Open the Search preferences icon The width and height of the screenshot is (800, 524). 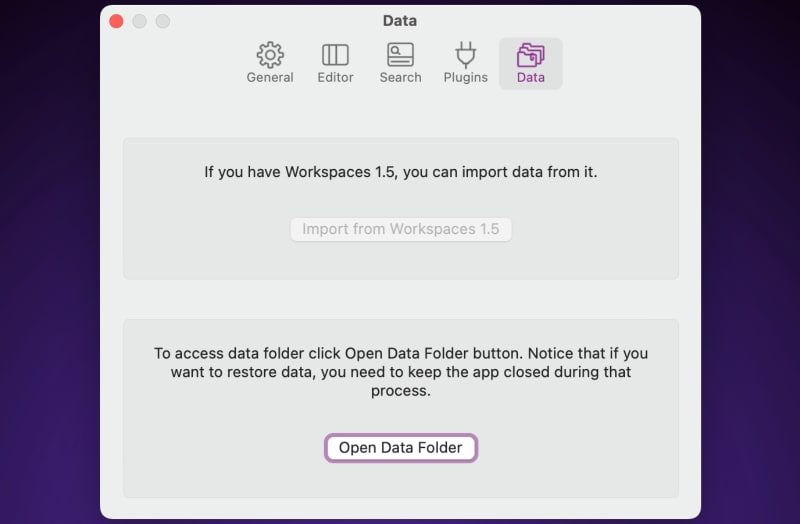pyautogui.click(x=401, y=55)
